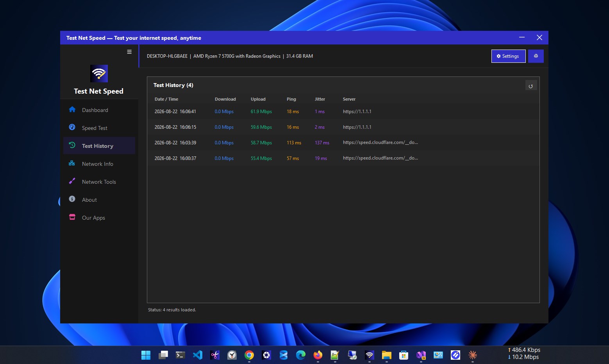Go to the Speed Test page
This screenshot has height=364, width=609.
99,128
